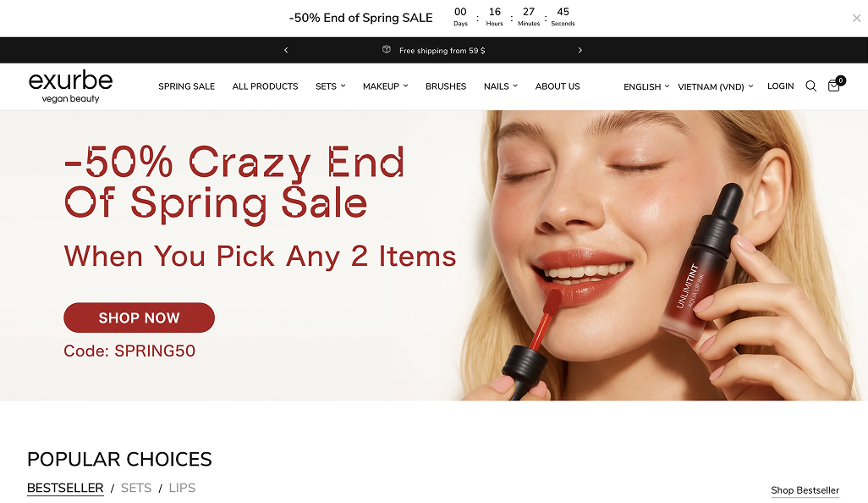
Task: Open ALL PRODUCTS menu item
Action: 265,86
